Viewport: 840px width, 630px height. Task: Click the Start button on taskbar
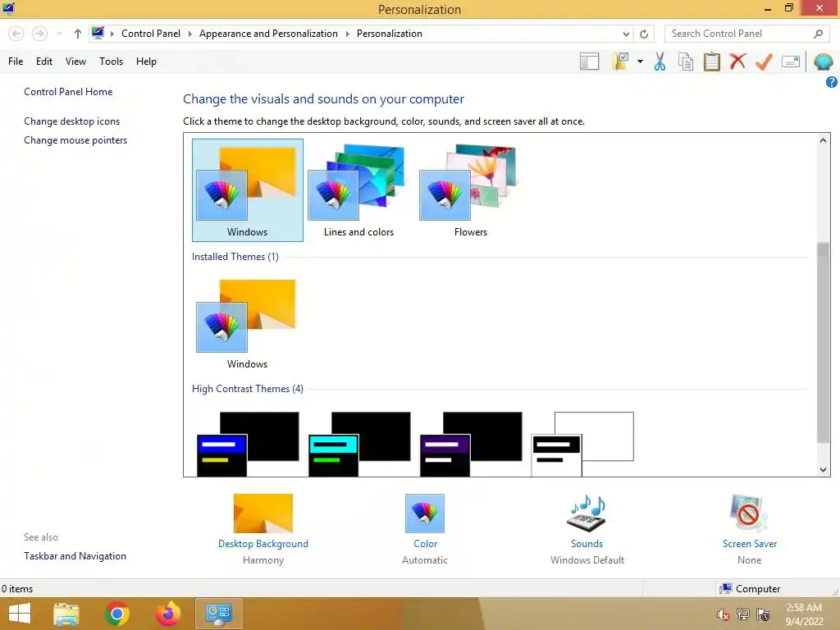click(20, 614)
